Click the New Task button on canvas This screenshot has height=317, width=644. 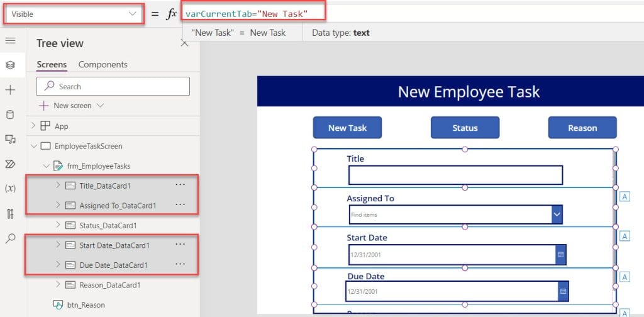click(347, 128)
